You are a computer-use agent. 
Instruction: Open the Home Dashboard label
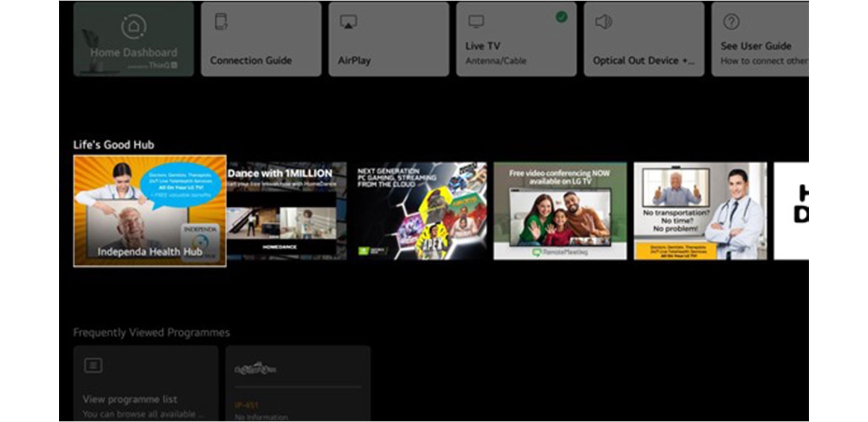click(x=134, y=52)
